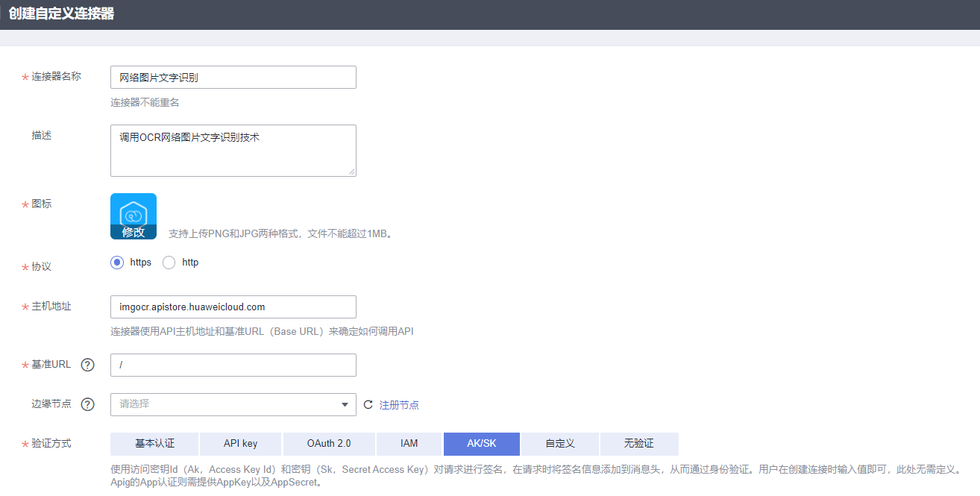This screenshot has height=496, width=980.
Task: Open the 注册节点 link
Action: (399, 405)
